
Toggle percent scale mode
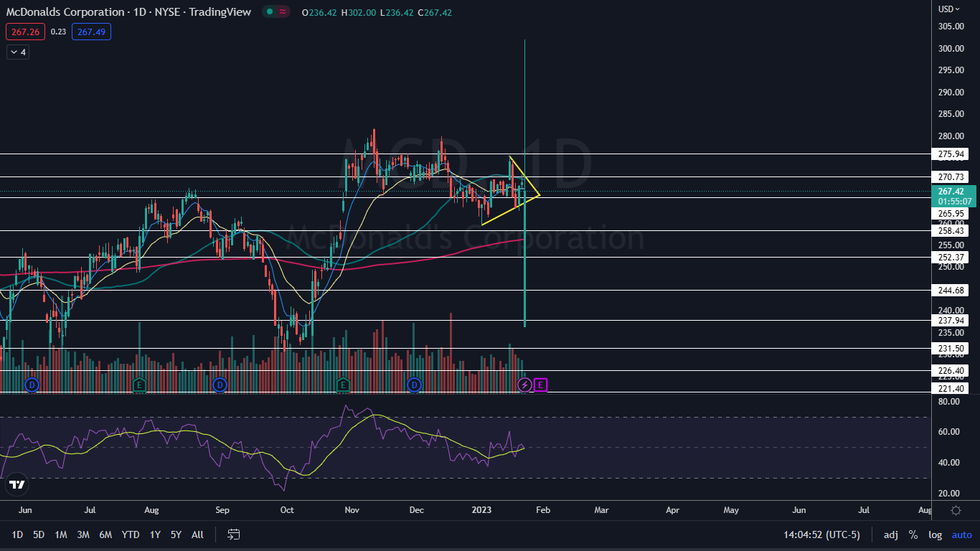[x=913, y=534]
